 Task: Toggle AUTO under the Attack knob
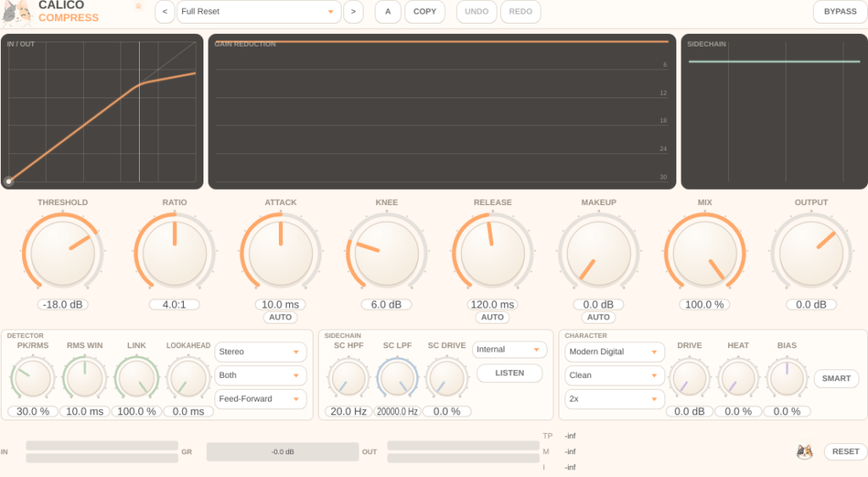tap(280, 317)
